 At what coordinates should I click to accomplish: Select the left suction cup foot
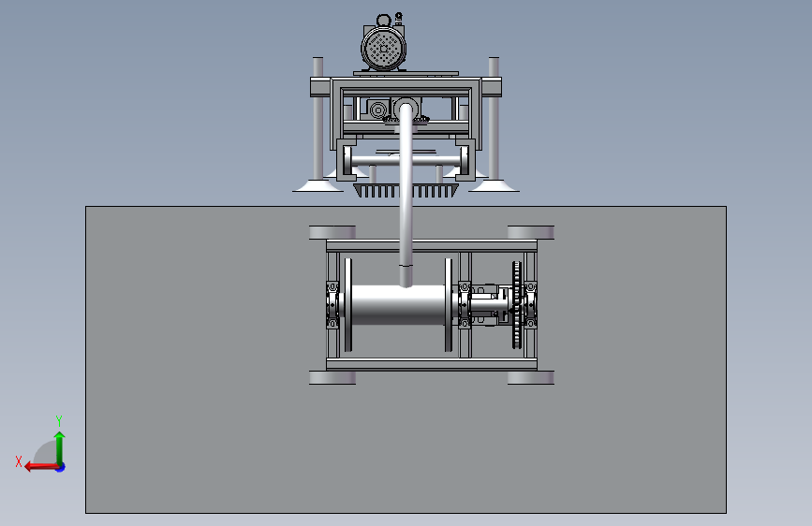tap(317, 185)
